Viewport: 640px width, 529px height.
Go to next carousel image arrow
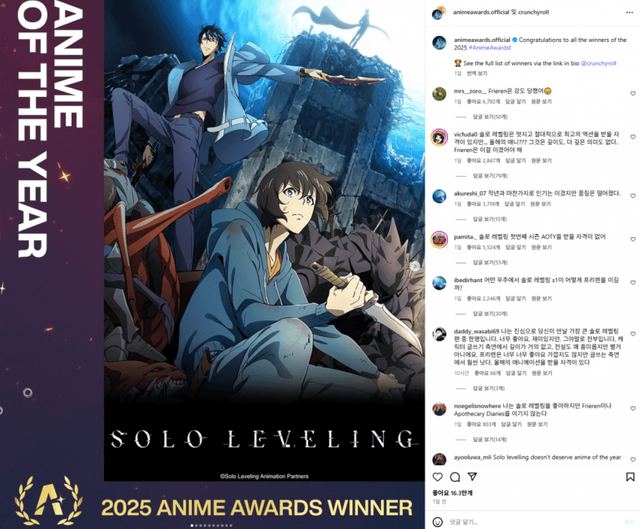point(415,266)
